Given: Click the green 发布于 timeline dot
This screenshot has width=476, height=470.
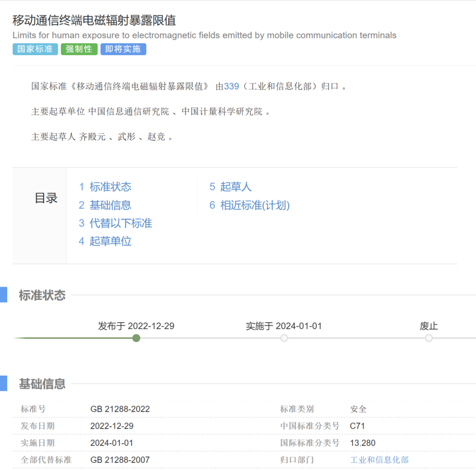Looking at the screenshot, I should tap(136, 338).
